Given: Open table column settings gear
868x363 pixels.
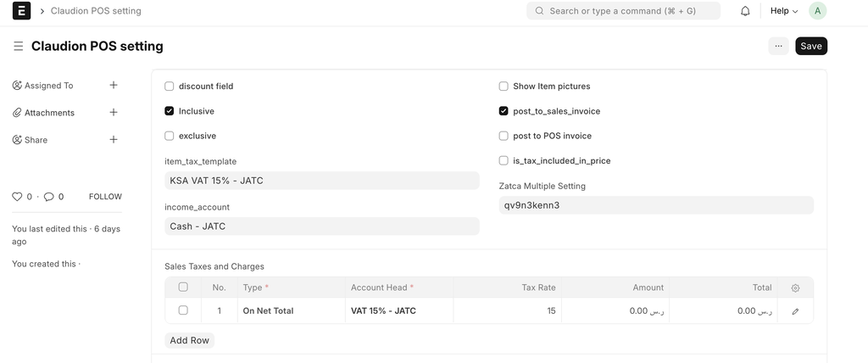Looking at the screenshot, I should (x=795, y=288).
